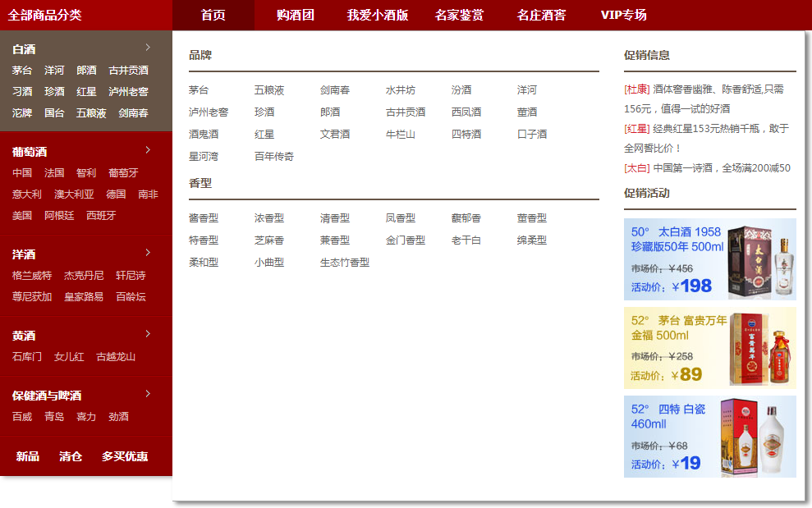The height and width of the screenshot is (508, 812).
Task: Click the 洋酒 category title in sidebar
Action: [24, 254]
